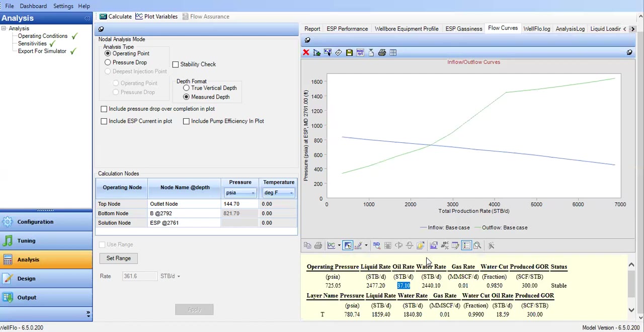Click the copy icon below the plot

pos(307,245)
